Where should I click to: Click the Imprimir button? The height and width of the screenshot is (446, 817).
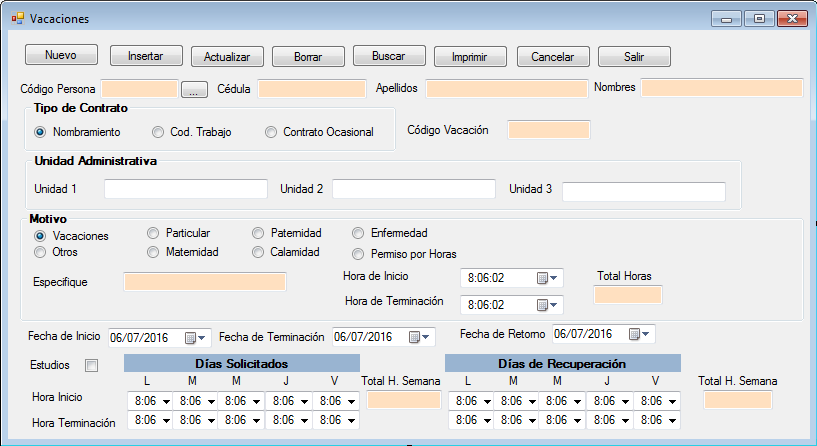(x=469, y=57)
